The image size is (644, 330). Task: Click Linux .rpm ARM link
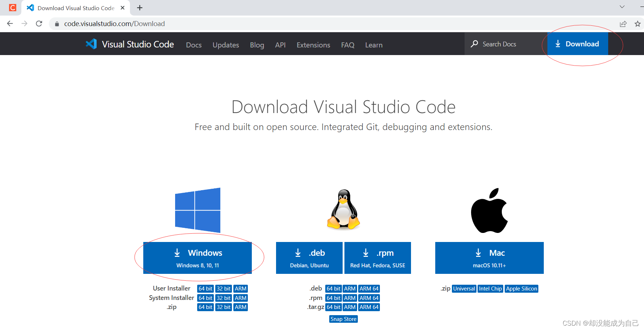350,298
